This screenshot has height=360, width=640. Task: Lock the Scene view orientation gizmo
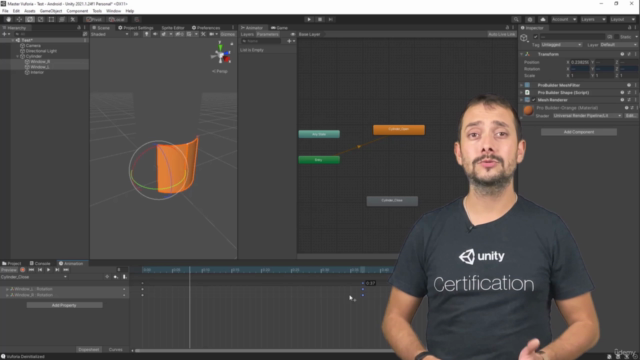pos(232,43)
